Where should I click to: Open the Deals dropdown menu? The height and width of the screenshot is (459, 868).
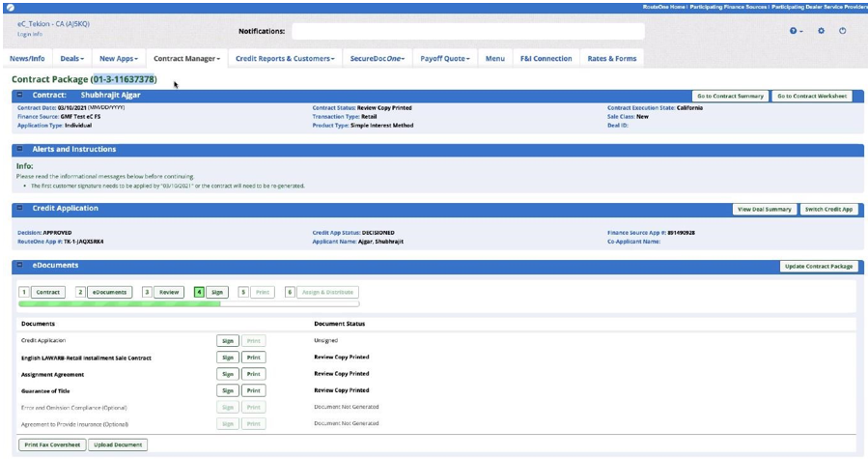pos(72,58)
